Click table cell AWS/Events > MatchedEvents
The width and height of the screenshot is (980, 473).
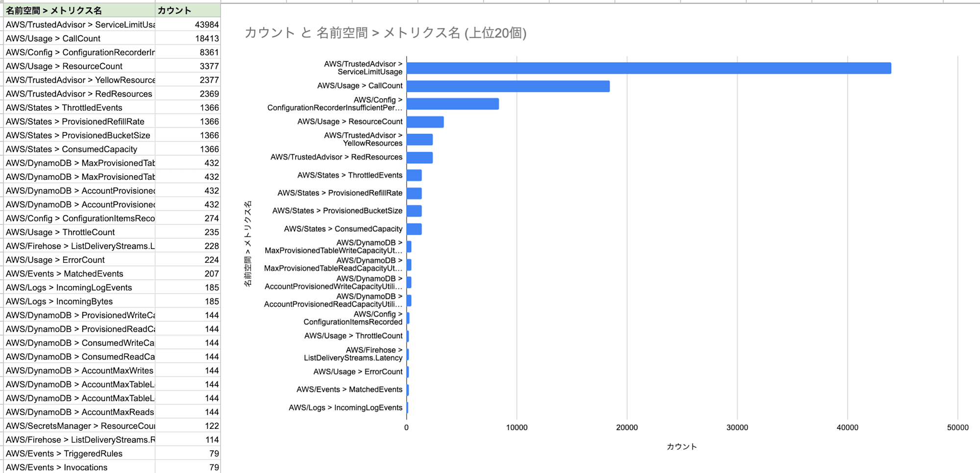(x=79, y=274)
